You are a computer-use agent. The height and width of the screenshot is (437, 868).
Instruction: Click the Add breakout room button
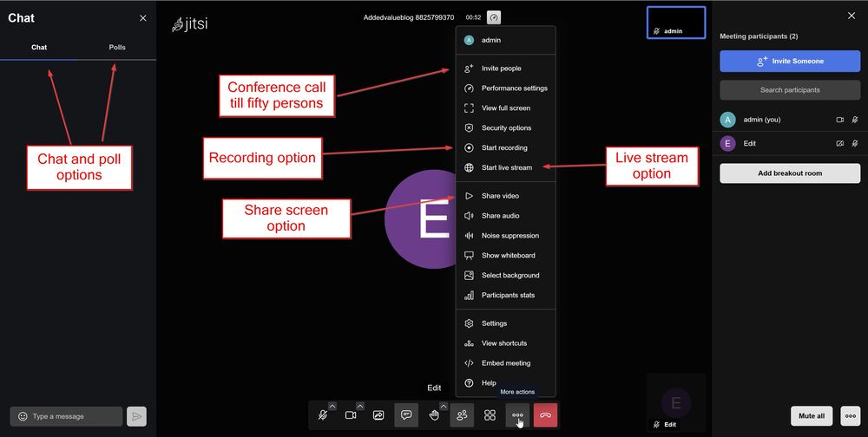(x=789, y=173)
